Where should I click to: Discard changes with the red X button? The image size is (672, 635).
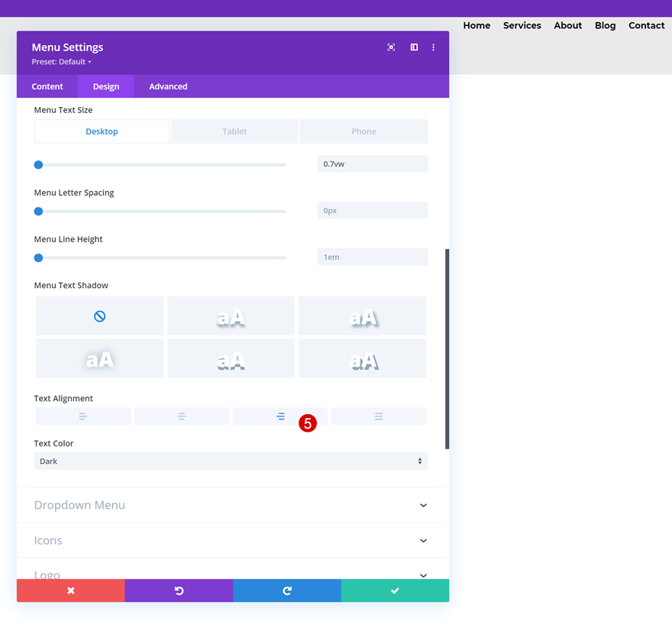point(71,591)
